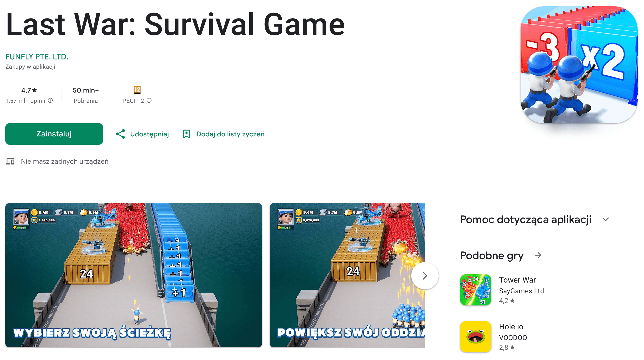Click the PEGI 12 rating badge

[137, 90]
